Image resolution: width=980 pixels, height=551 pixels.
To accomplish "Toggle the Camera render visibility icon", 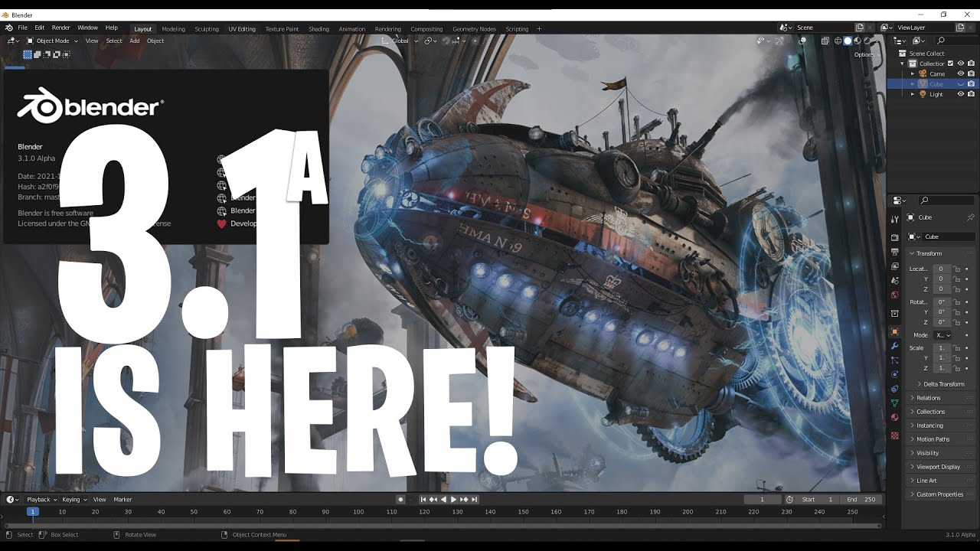I will click(971, 73).
